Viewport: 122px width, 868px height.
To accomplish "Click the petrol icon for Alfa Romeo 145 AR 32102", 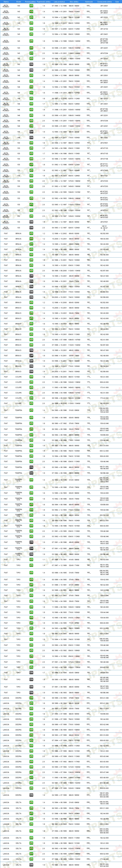I will click(x=31, y=29).
